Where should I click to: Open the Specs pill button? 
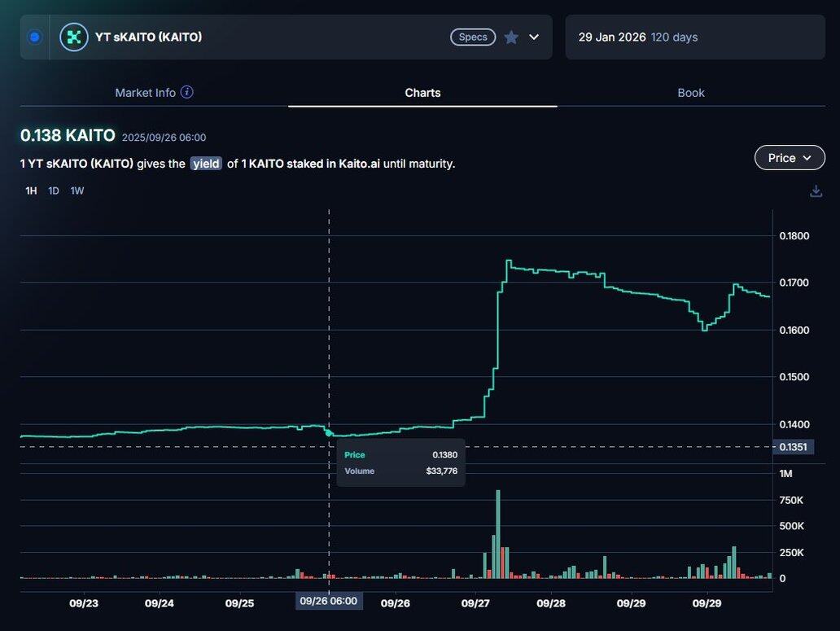(x=473, y=37)
